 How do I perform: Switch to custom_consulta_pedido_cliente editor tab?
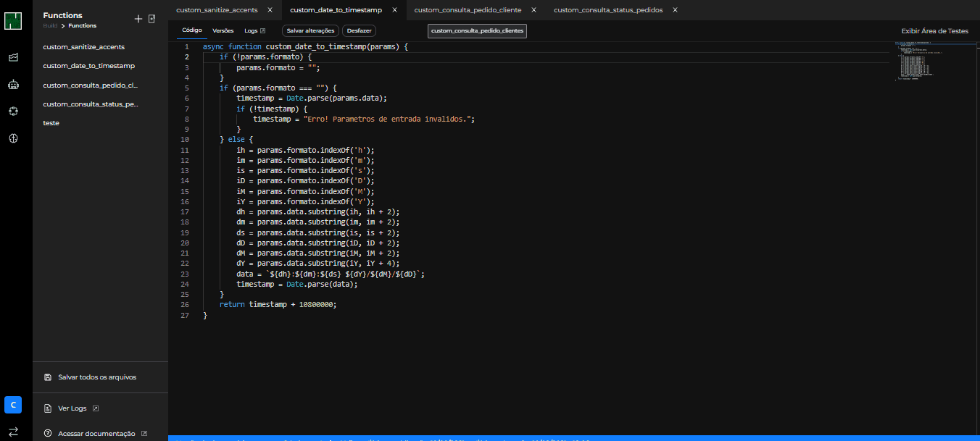(x=468, y=10)
